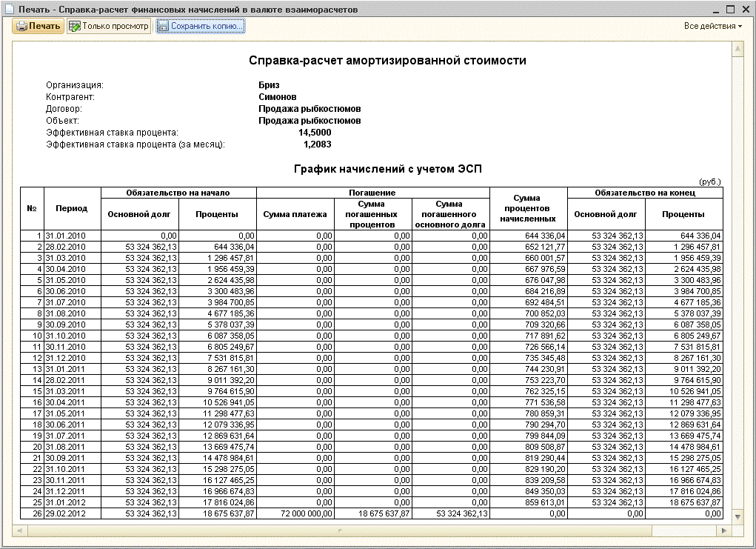Click period cell 31.12.2010
The width and height of the screenshot is (756, 549).
[72, 358]
